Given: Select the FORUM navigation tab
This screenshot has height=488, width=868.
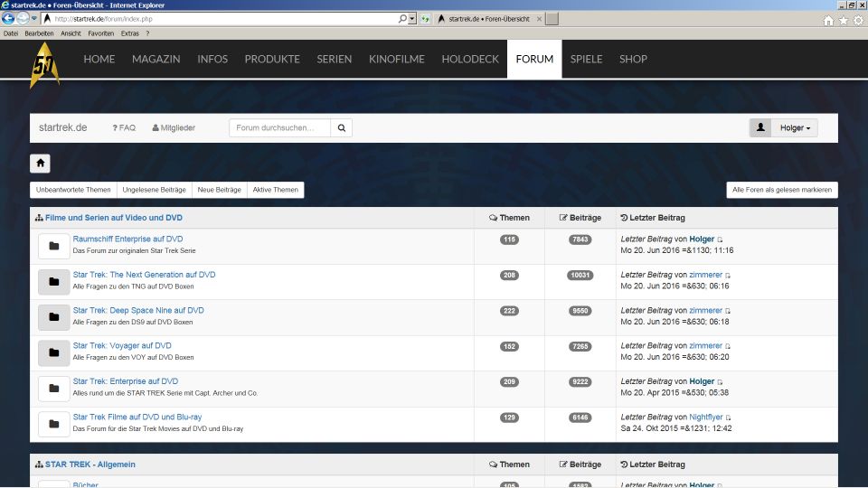Looking at the screenshot, I should [x=534, y=60].
